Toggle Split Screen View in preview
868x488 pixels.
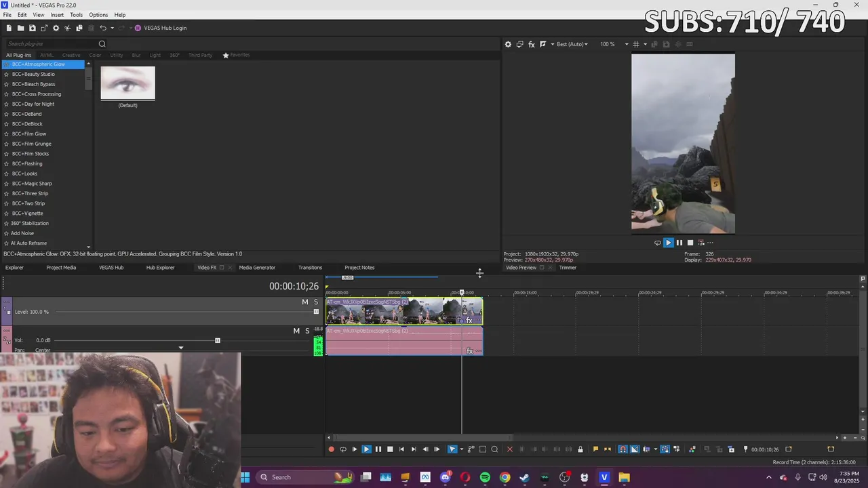click(x=542, y=44)
